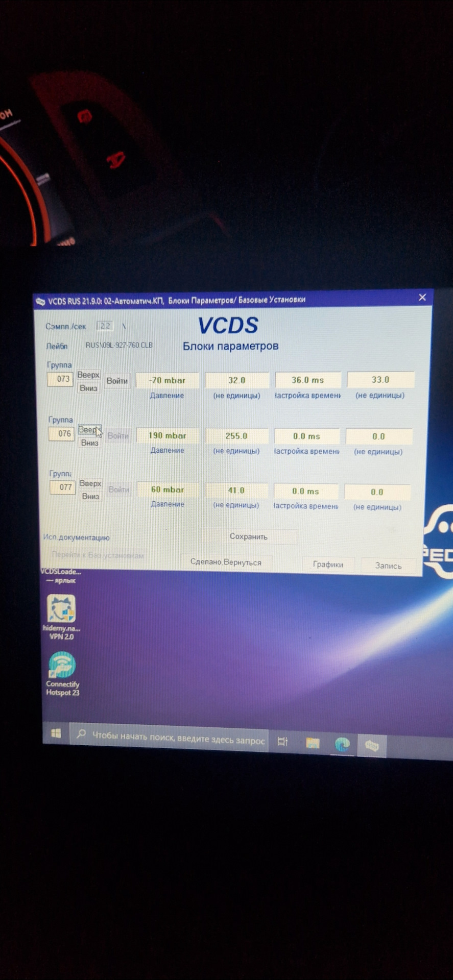Click the VCDS icon in the taskbar
The image size is (453, 980).
click(372, 746)
